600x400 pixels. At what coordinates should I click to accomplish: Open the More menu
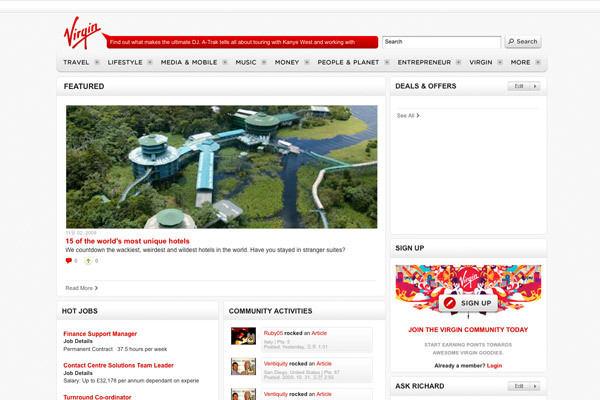pos(520,62)
